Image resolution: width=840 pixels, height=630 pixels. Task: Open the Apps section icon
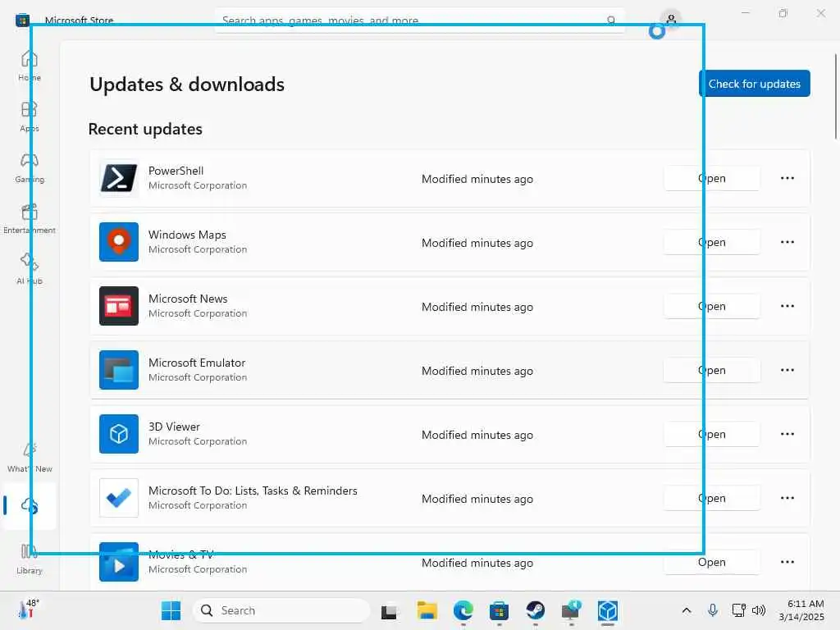point(29,109)
